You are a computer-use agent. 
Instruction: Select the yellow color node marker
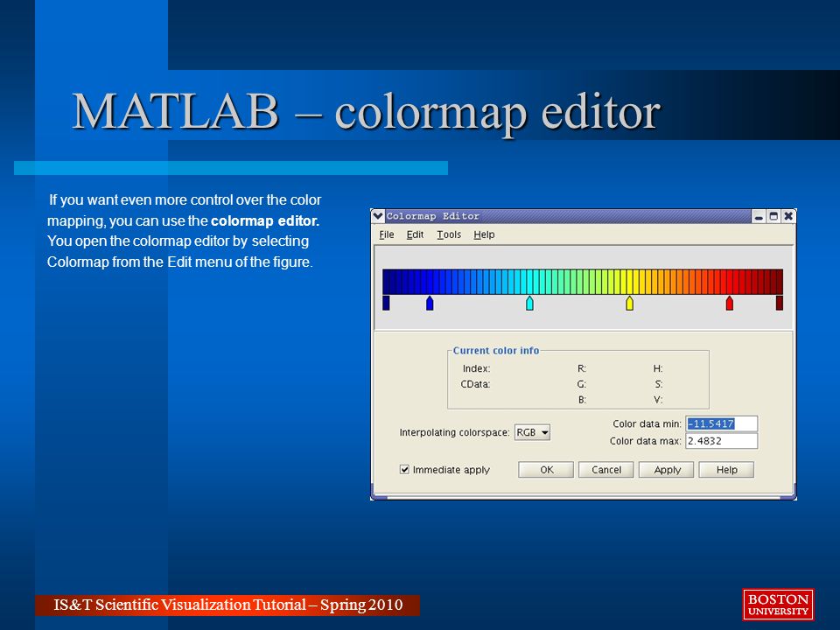pyautogui.click(x=630, y=303)
